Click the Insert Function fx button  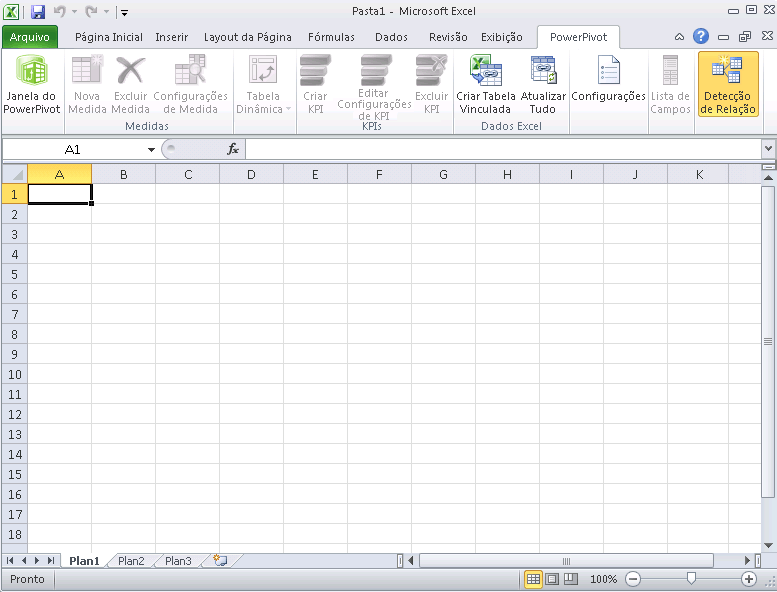click(233, 149)
